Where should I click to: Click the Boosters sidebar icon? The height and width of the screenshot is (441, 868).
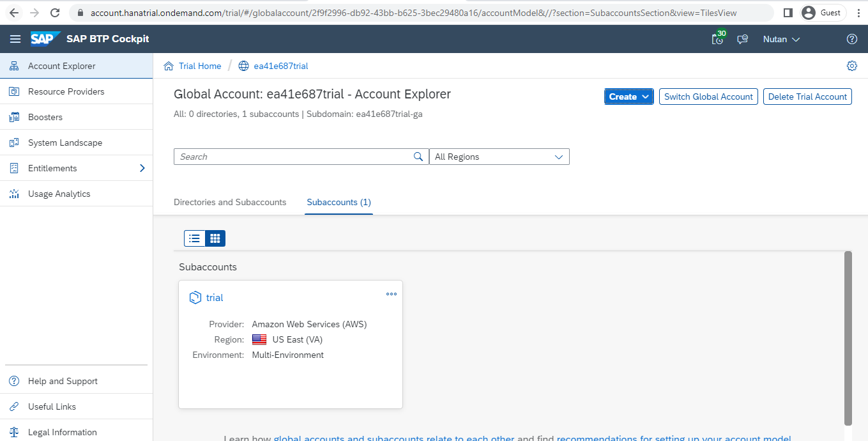[x=14, y=117]
